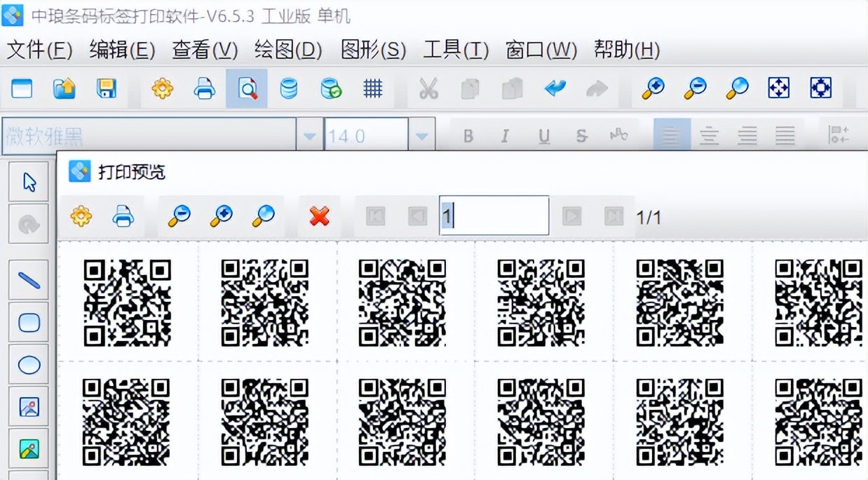Select the pointer selection tool
868x480 pixels.
[x=28, y=181]
